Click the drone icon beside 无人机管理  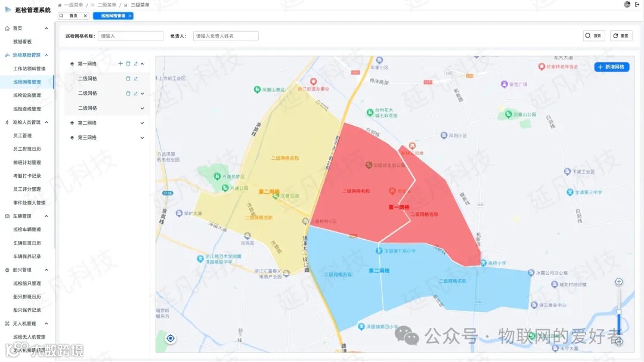pos(7,323)
